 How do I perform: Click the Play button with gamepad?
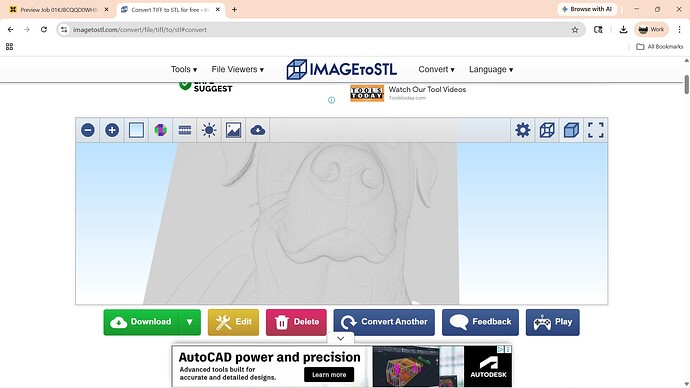tap(553, 322)
